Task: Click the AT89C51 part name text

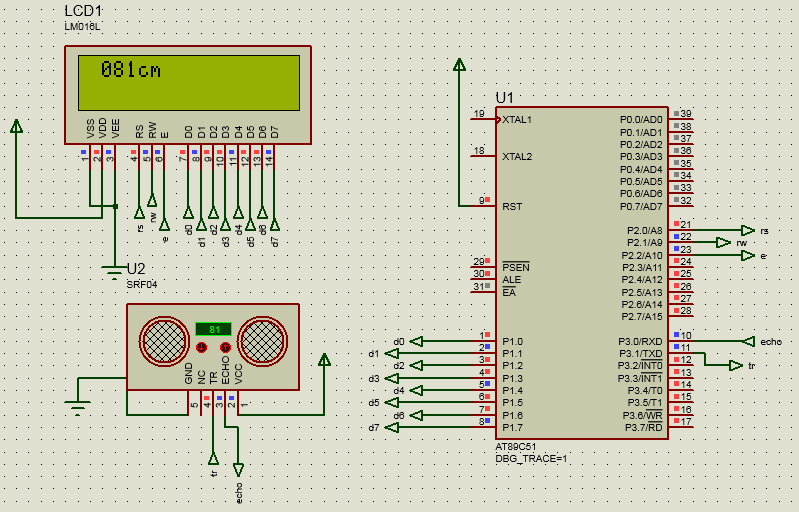Action: pos(516,446)
